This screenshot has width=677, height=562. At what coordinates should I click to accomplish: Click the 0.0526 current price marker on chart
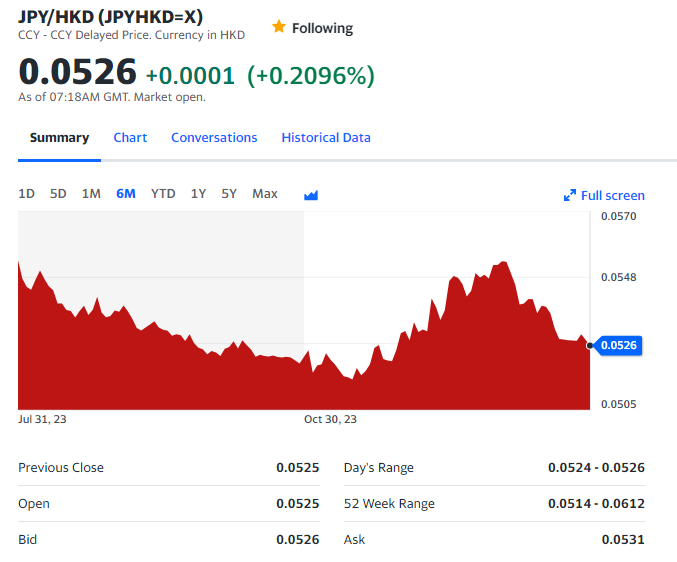coord(620,345)
